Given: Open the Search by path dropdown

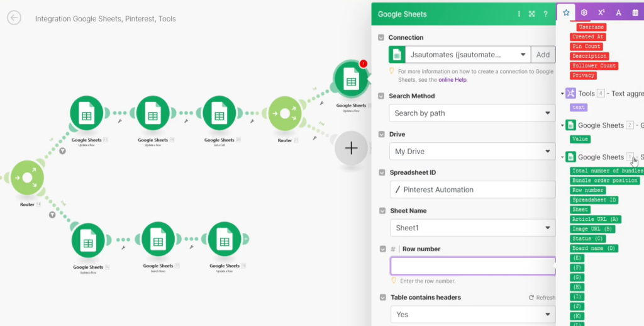Looking at the screenshot, I should [472, 113].
